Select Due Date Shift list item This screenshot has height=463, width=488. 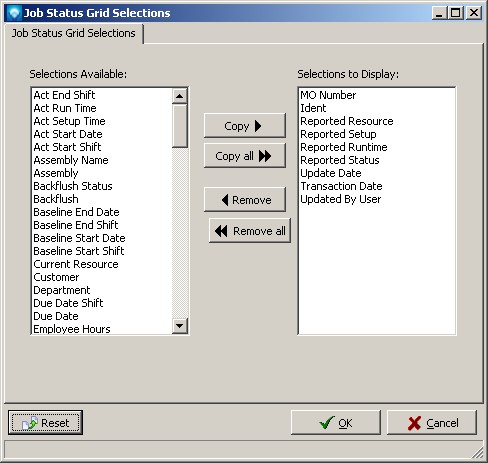[68, 303]
